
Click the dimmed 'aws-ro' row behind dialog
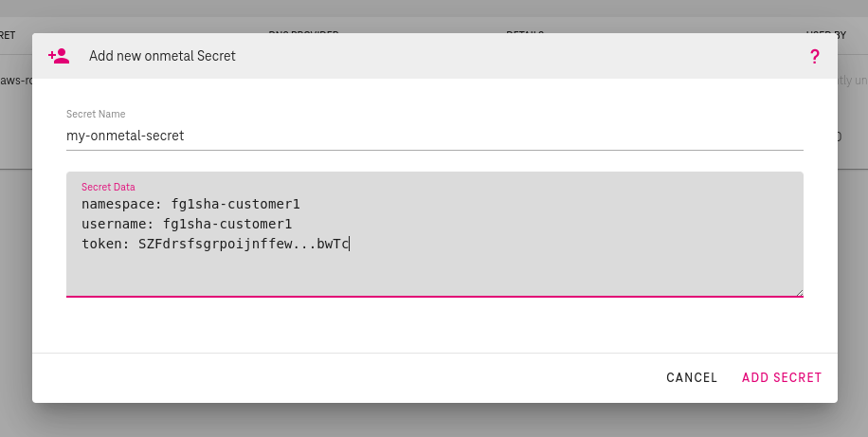(15, 80)
